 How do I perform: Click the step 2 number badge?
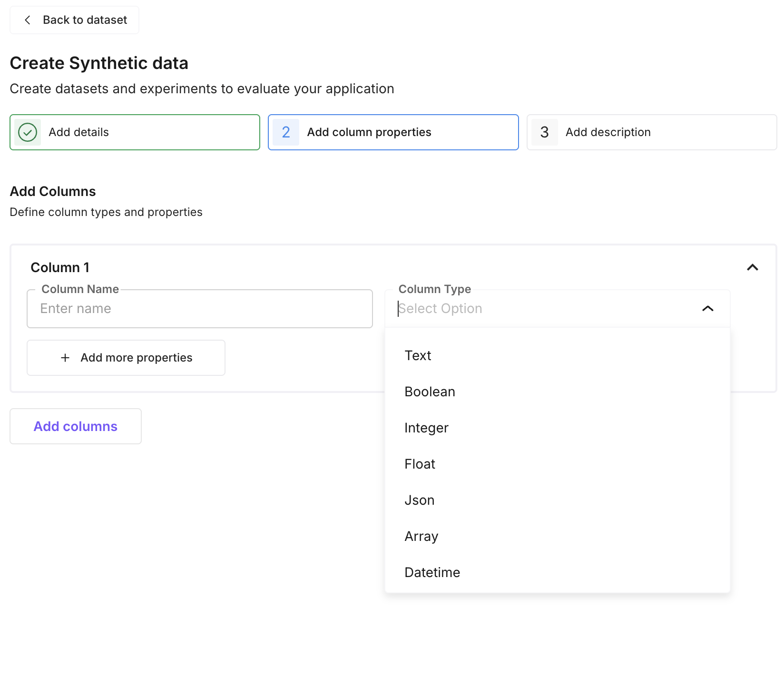[286, 132]
